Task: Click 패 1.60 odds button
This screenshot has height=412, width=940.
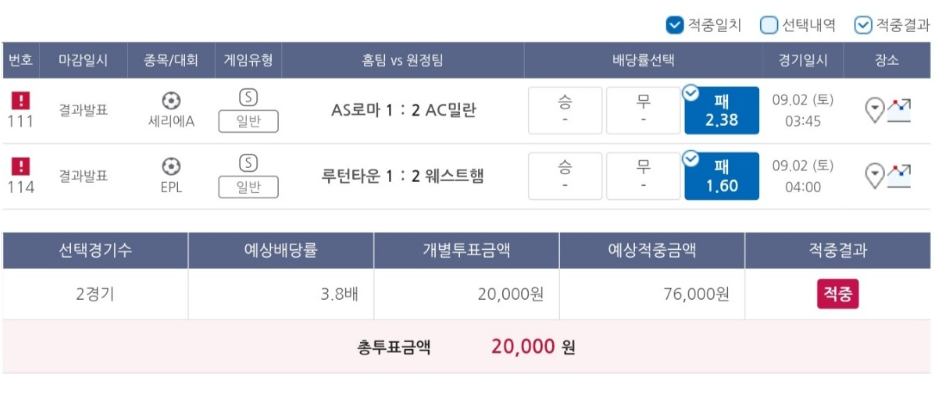Action: coord(722,176)
